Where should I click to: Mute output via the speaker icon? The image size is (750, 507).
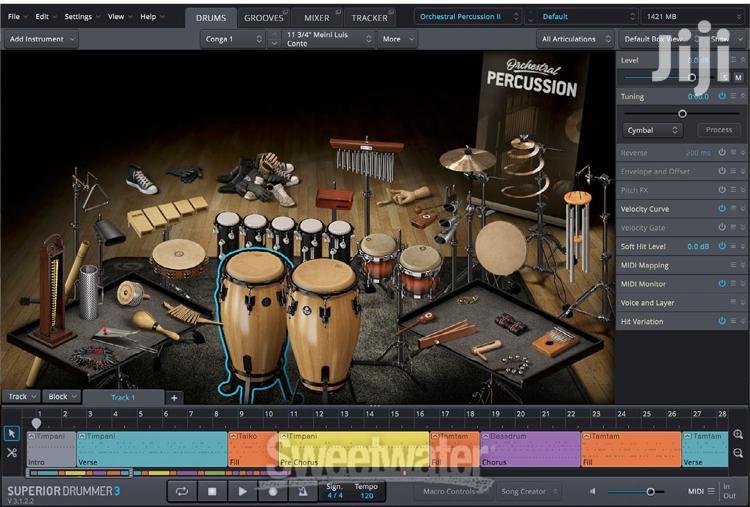point(593,491)
